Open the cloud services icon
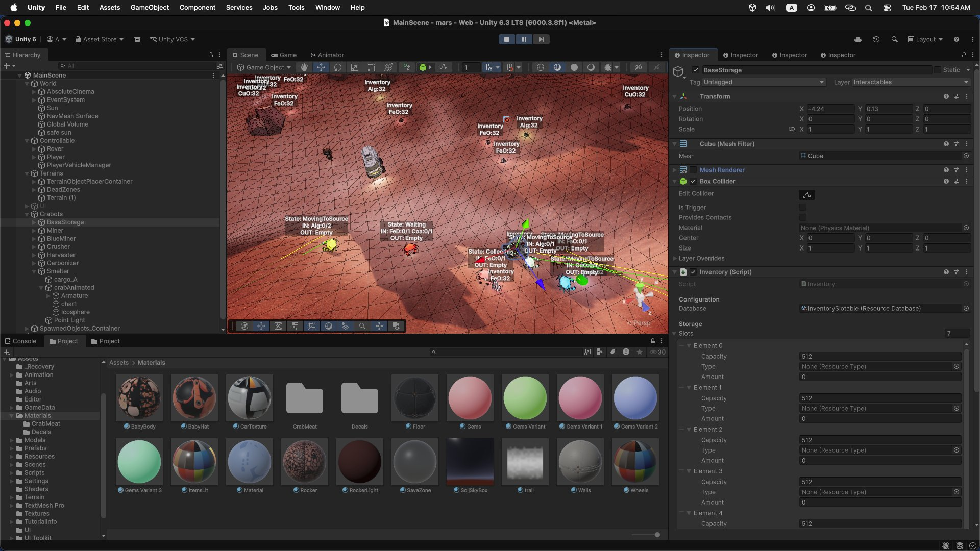980x551 pixels. pos(858,39)
